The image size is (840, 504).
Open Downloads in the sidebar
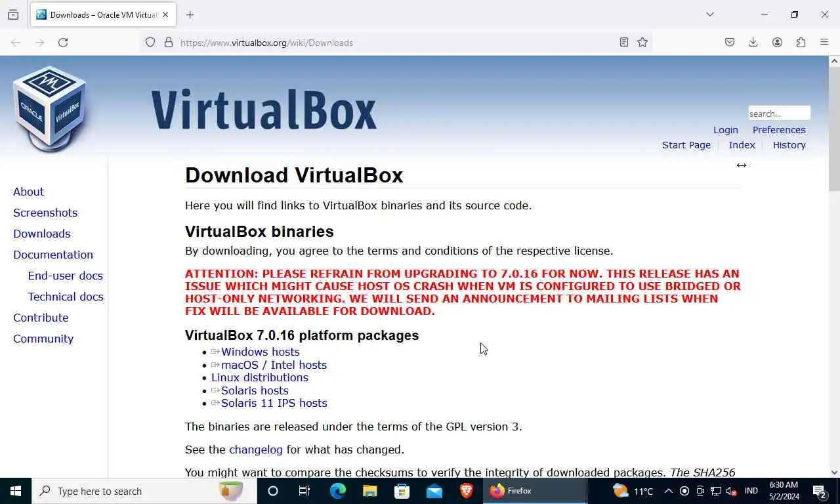click(41, 234)
